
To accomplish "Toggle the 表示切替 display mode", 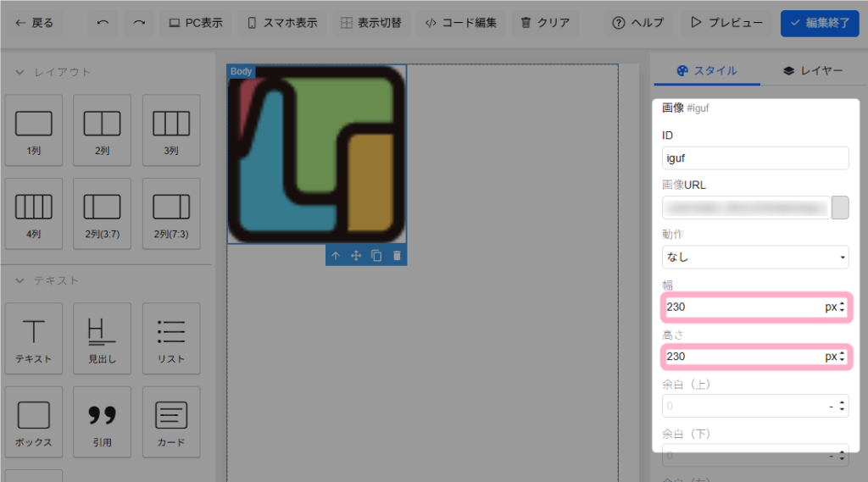I will pos(371,23).
